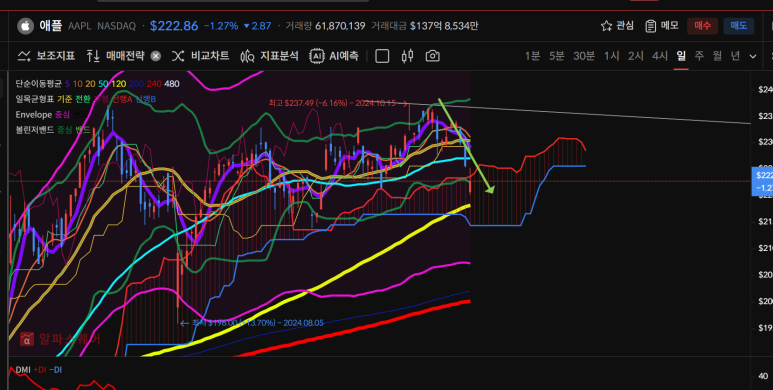Click the red 매수 buy button
Viewport: 773px width, 390px height.
(703, 26)
